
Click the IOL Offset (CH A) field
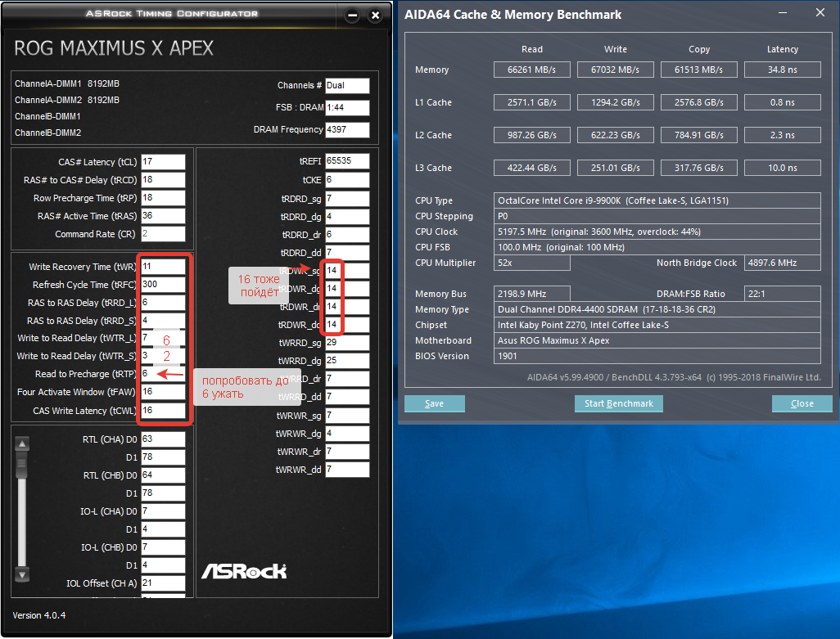coord(164,583)
